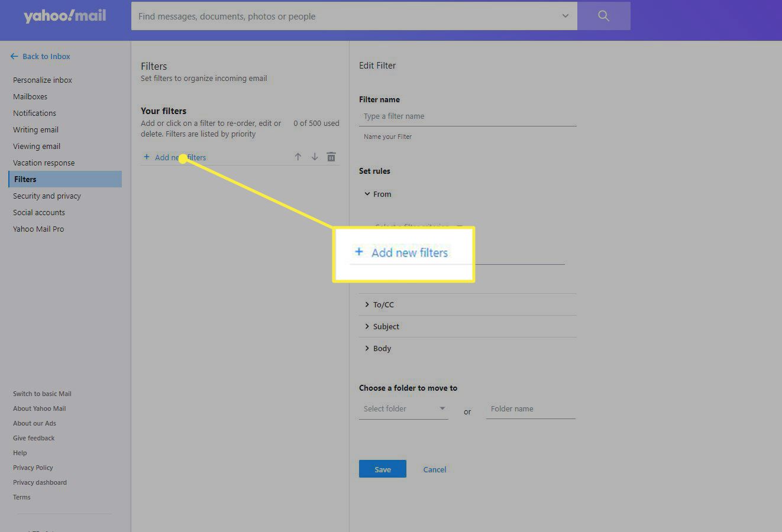Open the search options dropdown arrow
This screenshot has width=782, height=532.
pos(565,16)
